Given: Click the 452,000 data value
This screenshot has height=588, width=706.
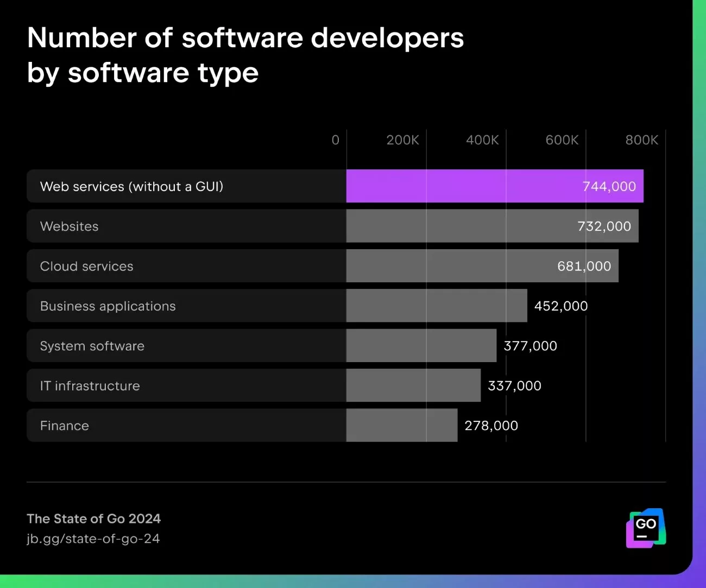Looking at the screenshot, I should click(x=560, y=306).
